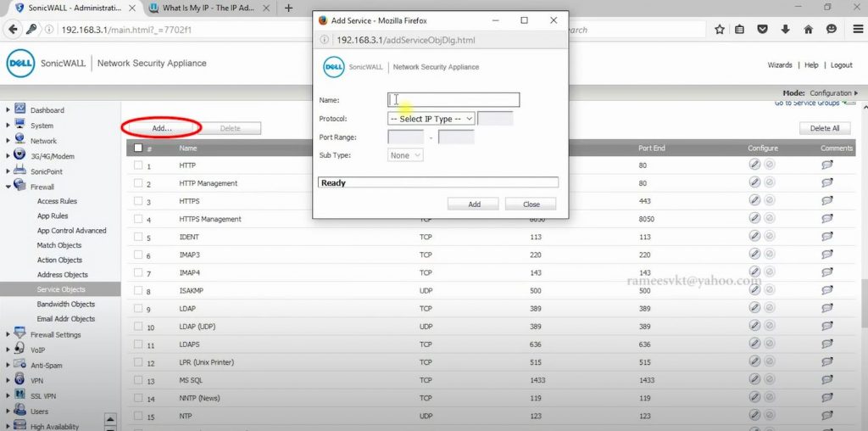Click the Name input field in dialog
This screenshot has height=431, width=868.
coord(453,100)
